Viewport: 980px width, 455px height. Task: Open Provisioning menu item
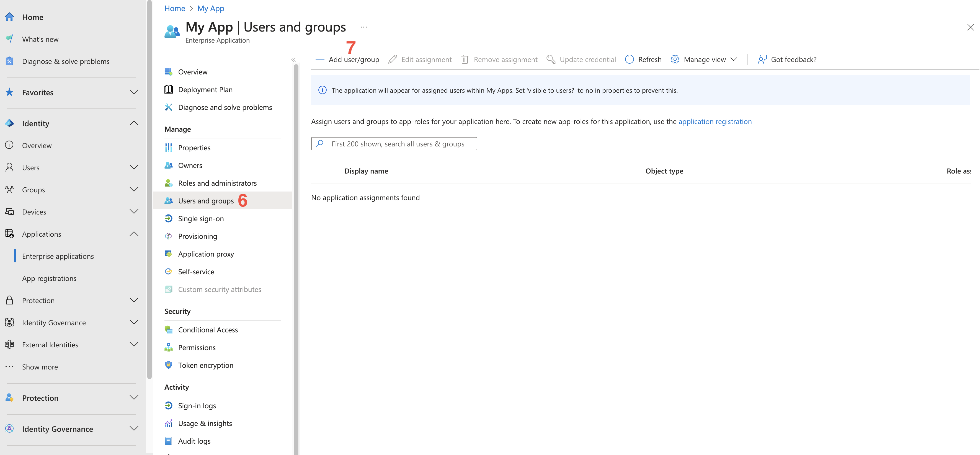[197, 236]
